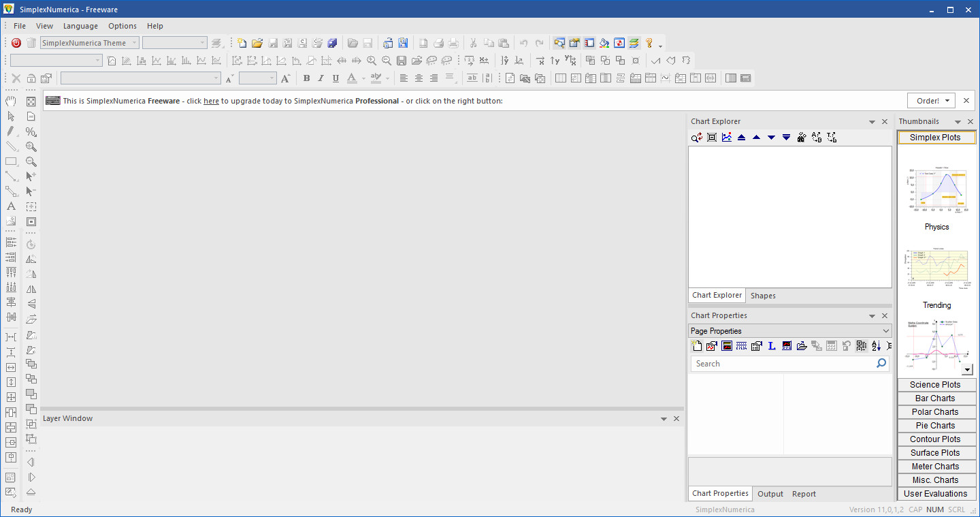The height and width of the screenshot is (517, 980).
Task: Switch to the Shapes tab
Action: click(763, 296)
